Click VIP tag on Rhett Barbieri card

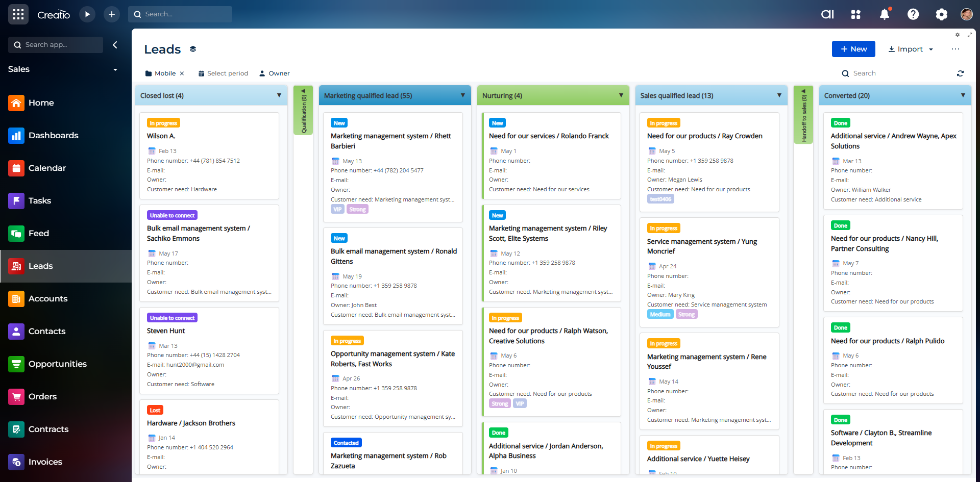tap(337, 210)
